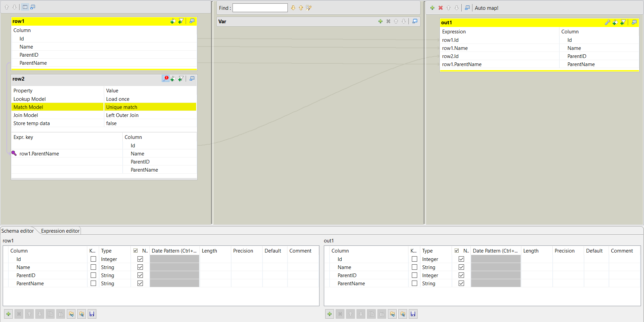Toggle Nullable checkbox for out1 ParentID
This screenshot has height=322, width=644.
(x=461, y=275)
